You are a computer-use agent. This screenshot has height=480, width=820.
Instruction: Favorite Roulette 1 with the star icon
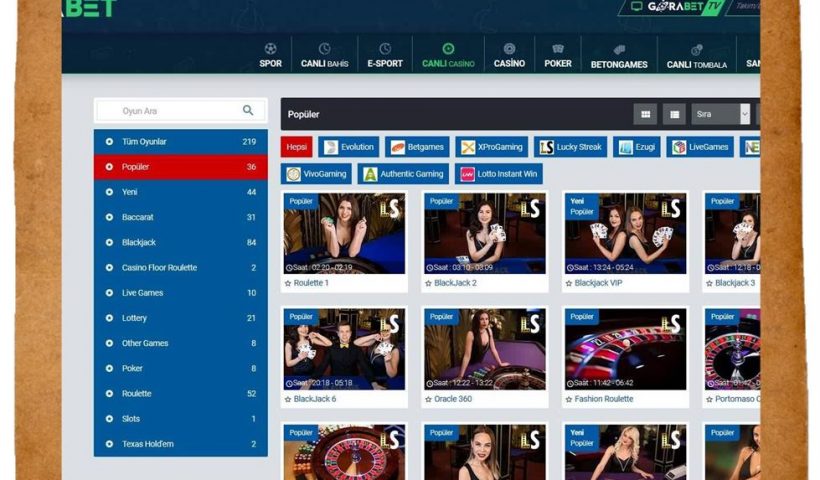click(288, 283)
